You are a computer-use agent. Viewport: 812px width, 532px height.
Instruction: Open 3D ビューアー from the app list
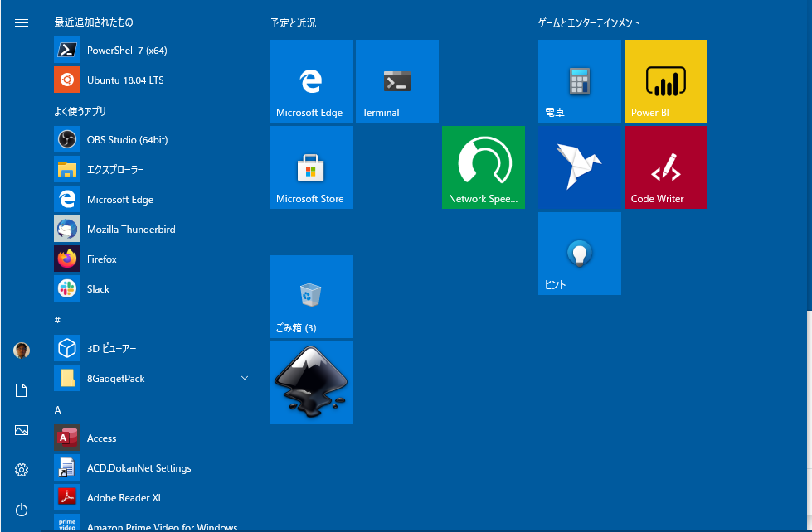click(153, 348)
